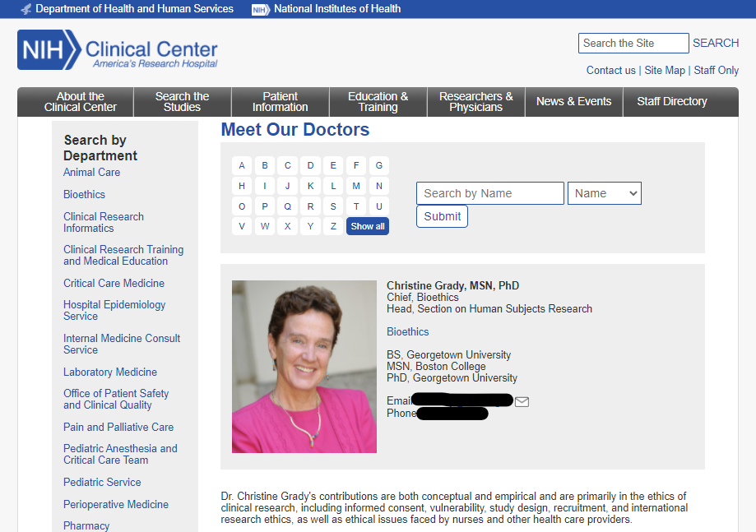Image resolution: width=756 pixels, height=532 pixels.
Task: Filter doctors by letter O
Action: pos(242,206)
